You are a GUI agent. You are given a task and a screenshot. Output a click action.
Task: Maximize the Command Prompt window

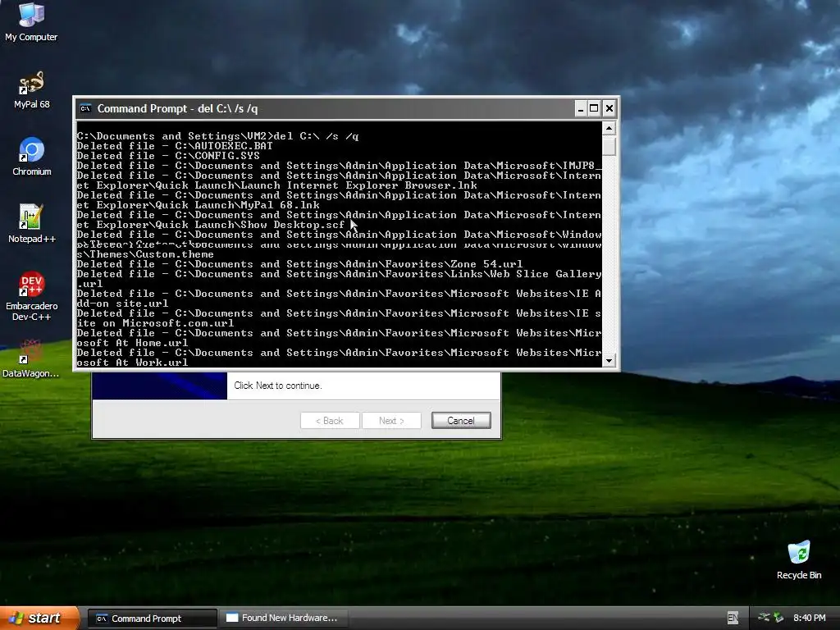[594, 109]
